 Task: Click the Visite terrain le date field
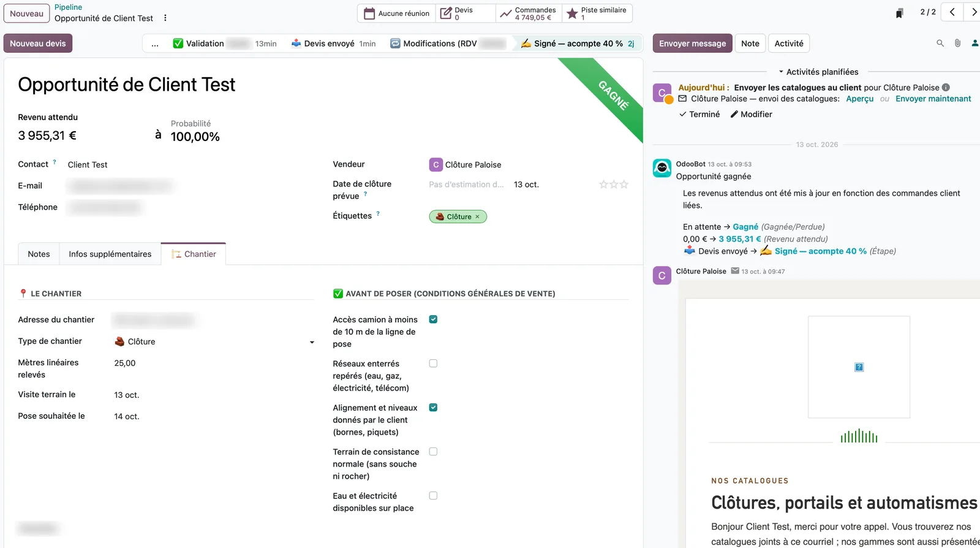(x=127, y=395)
